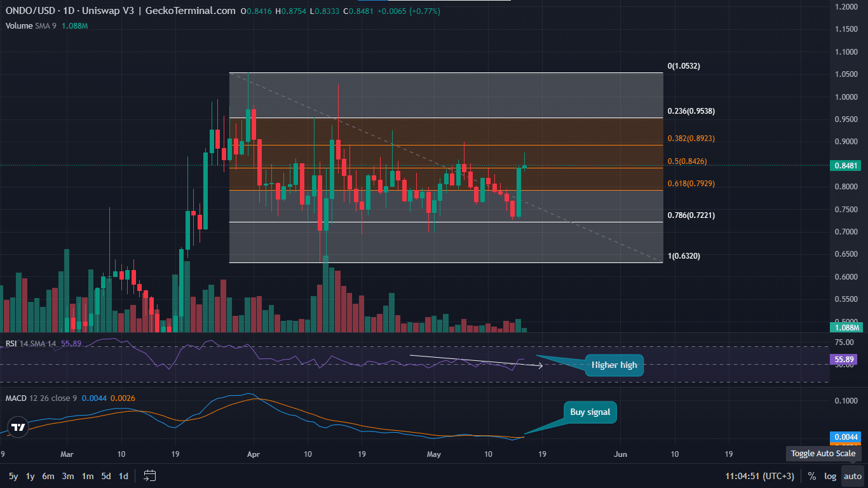868x488 pixels.
Task: Select the 5d time range
Action: pyautogui.click(x=106, y=476)
